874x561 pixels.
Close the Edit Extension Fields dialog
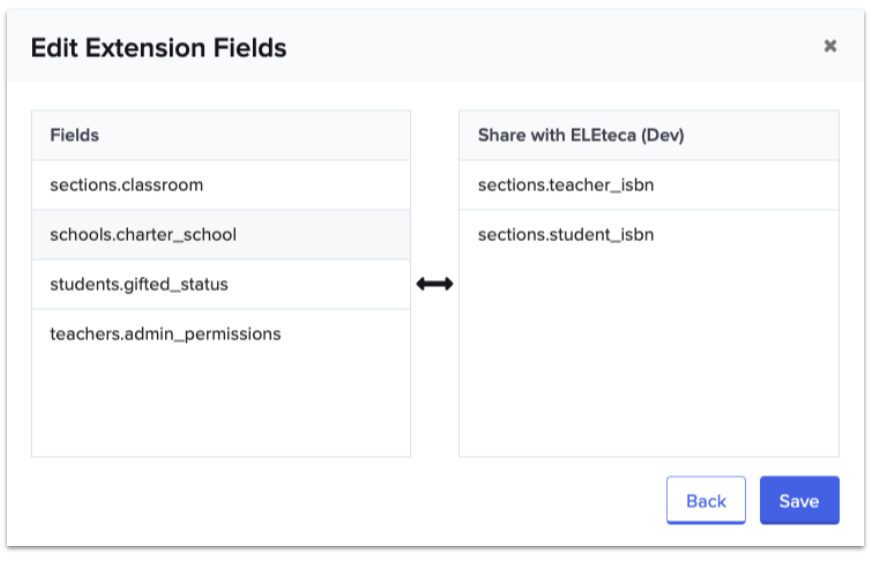pos(829,46)
